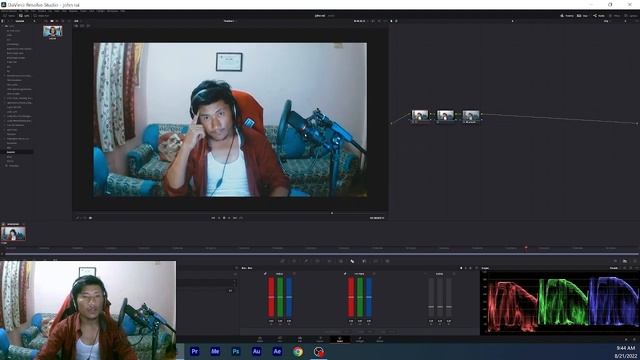Toggle the Info panel icon
This screenshot has height=360, width=640.
point(635,261)
